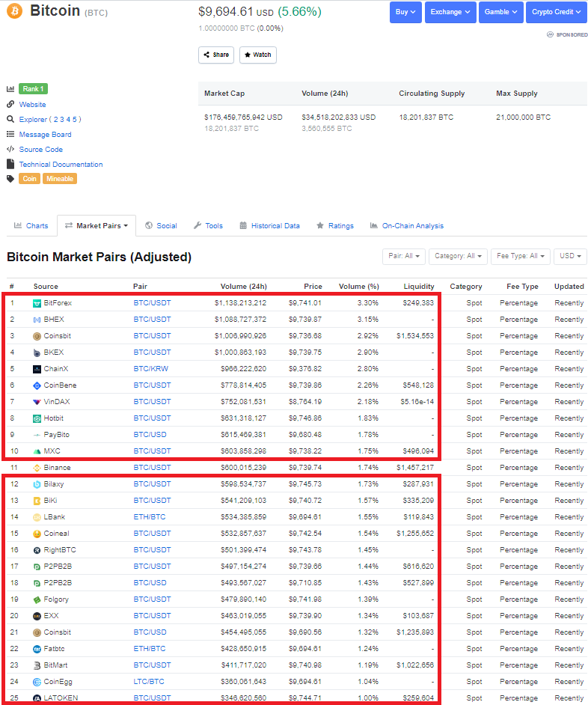Click the BHEX exchange logo icon
588x705 pixels.
[37, 320]
